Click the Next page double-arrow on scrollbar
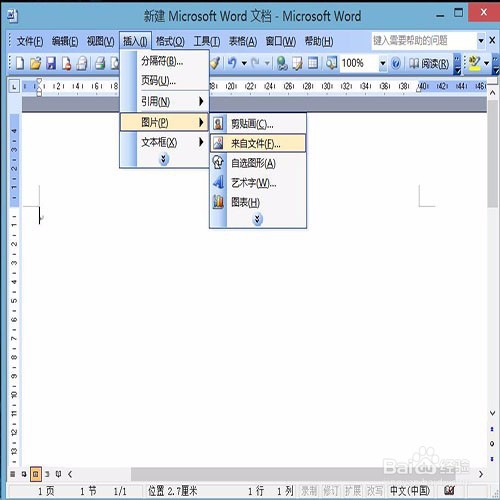This screenshot has height=500, width=500. point(492,459)
